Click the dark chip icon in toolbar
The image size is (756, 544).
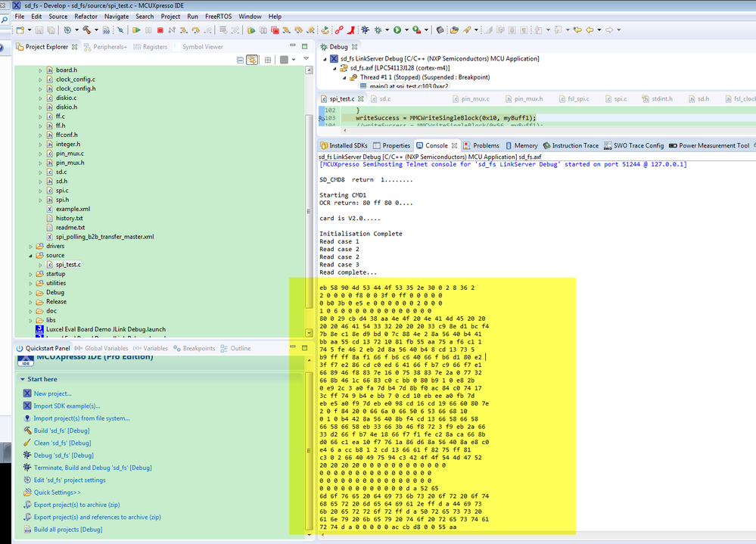(440, 30)
